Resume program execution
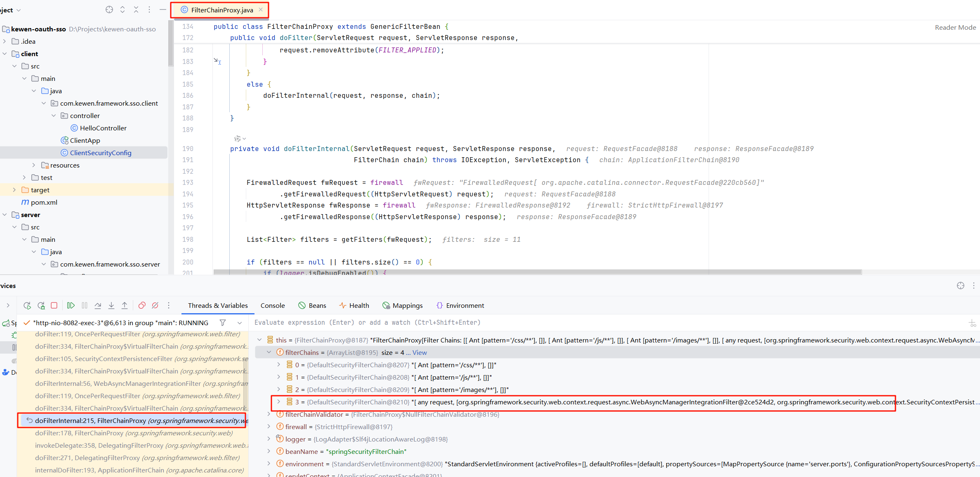Viewport: 980px width, 477px height. (x=71, y=305)
